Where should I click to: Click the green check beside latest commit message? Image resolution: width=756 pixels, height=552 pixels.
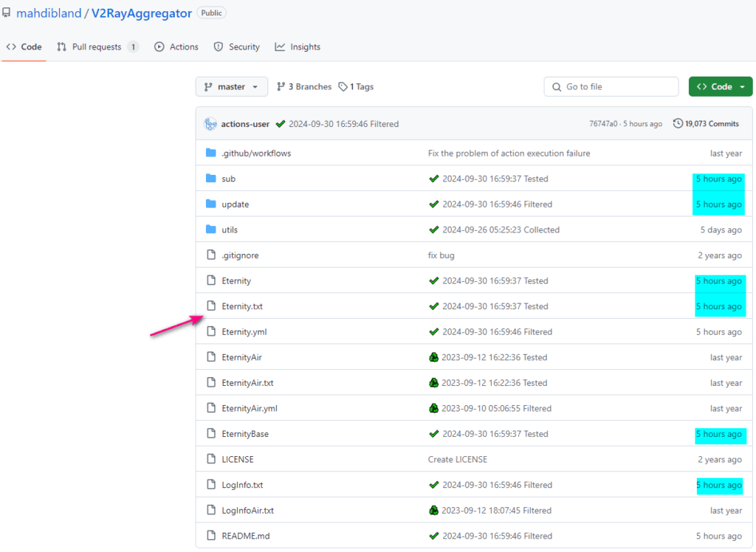pyautogui.click(x=280, y=124)
